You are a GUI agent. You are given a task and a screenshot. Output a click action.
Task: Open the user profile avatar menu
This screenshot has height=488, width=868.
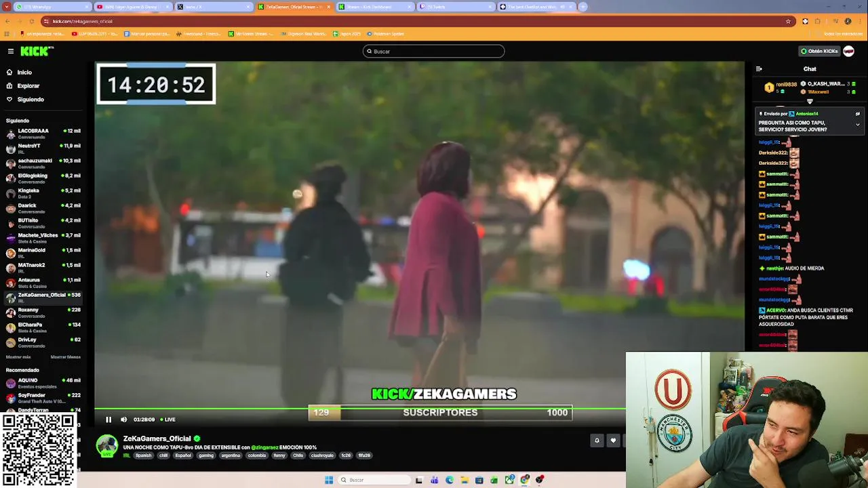click(848, 51)
